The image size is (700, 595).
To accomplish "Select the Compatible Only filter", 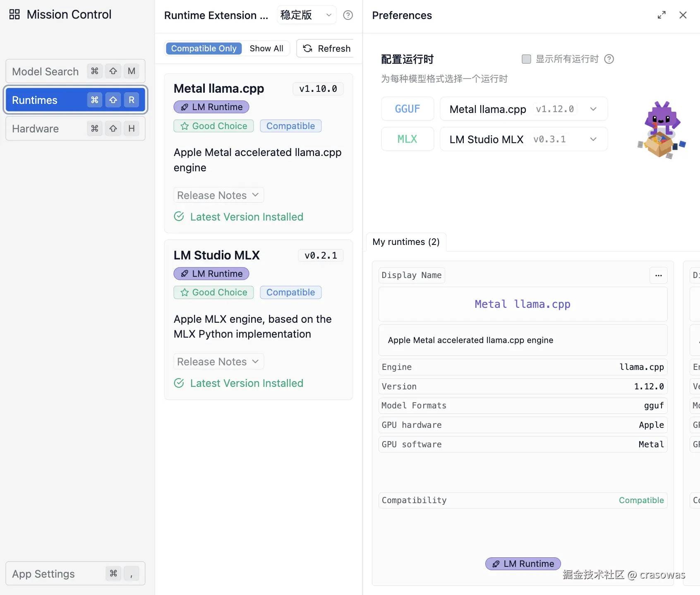I will point(204,48).
